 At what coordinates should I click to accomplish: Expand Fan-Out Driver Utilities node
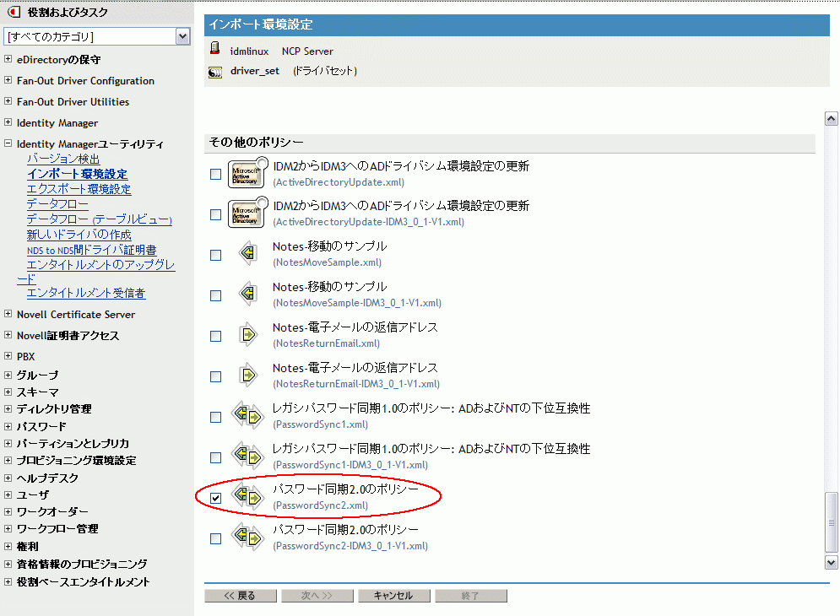tap(8, 100)
